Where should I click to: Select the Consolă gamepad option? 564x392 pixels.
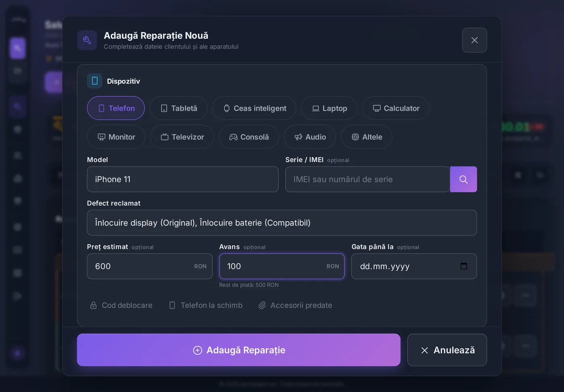249,137
